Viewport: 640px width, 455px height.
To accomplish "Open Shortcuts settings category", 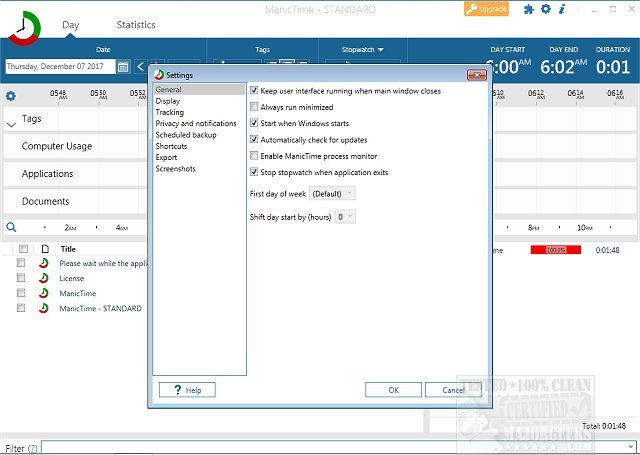I will coord(171,146).
